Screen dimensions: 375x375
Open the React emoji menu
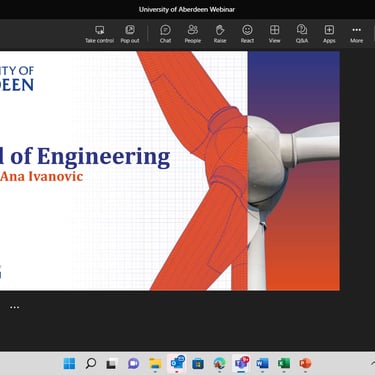247,34
